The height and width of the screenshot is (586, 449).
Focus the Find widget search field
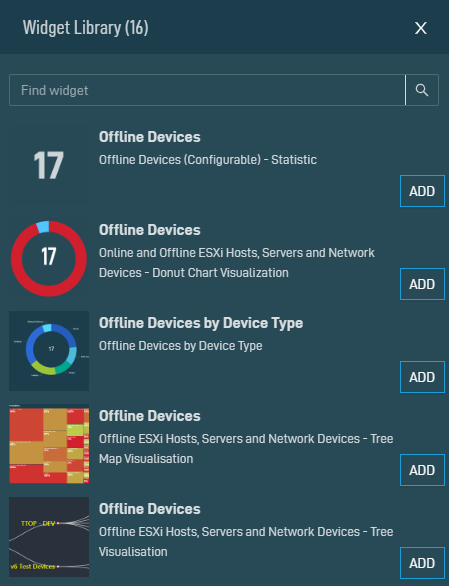(x=207, y=90)
